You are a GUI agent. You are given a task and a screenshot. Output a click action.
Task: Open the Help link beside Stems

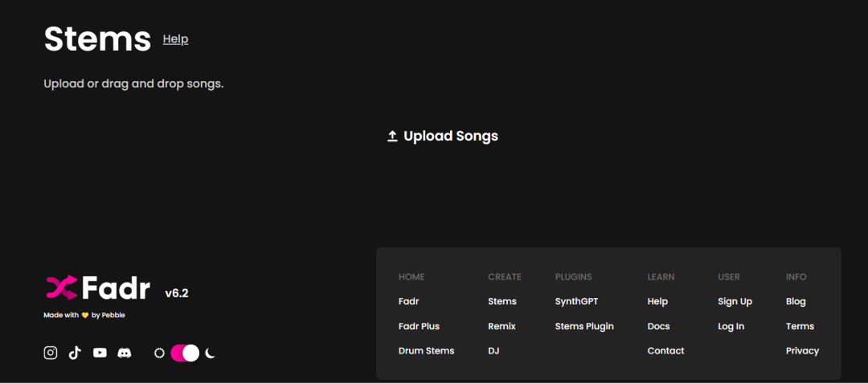tap(175, 39)
